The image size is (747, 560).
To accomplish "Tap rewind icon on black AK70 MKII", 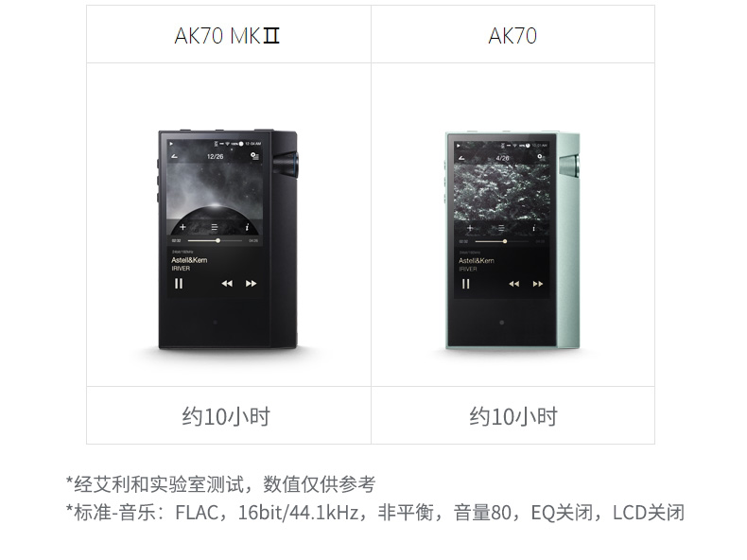I will (227, 284).
